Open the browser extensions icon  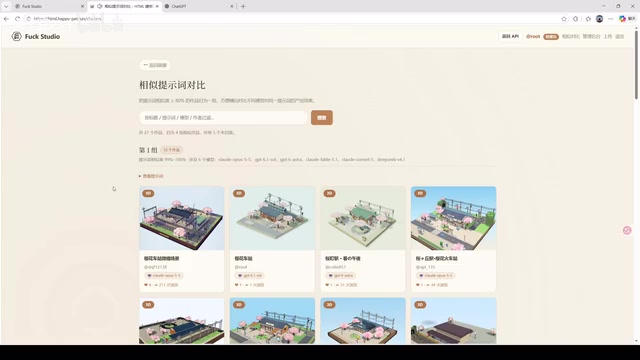(x=576, y=19)
